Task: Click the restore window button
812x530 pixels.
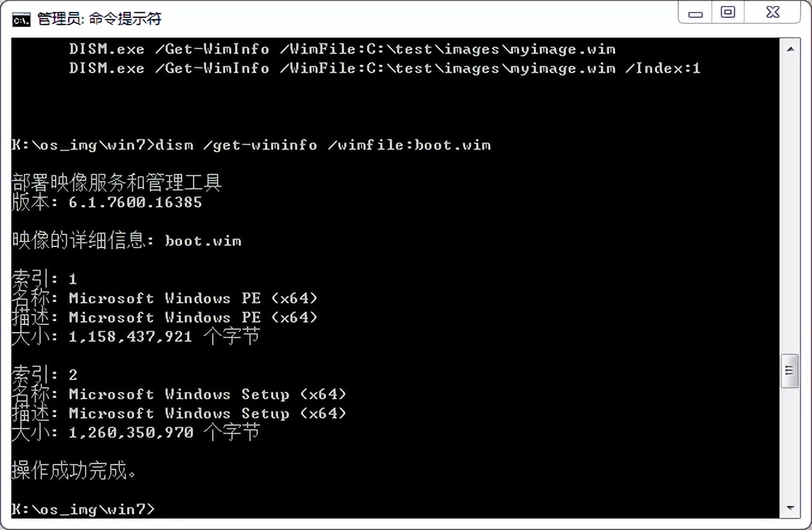Action: pos(727,13)
